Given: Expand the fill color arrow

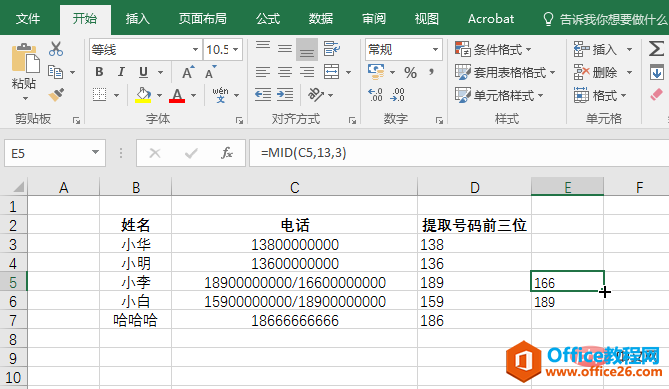Looking at the screenshot, I should (x=159, y=95).
